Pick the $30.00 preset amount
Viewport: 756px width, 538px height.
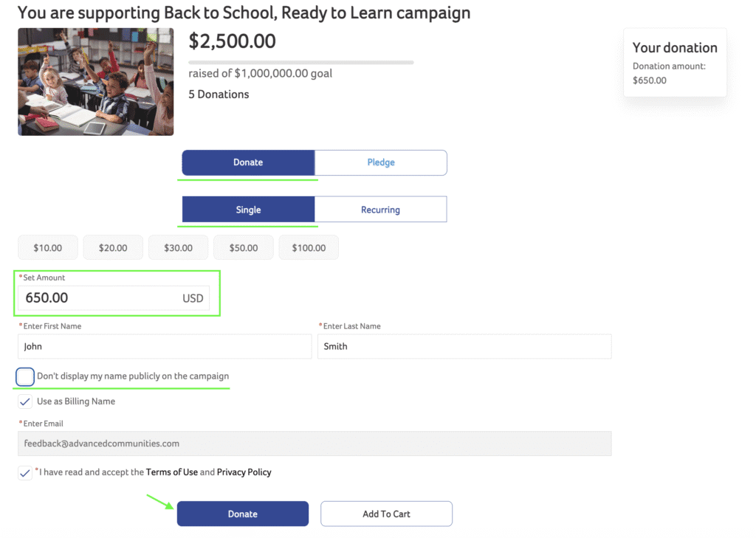click(178, 248)
